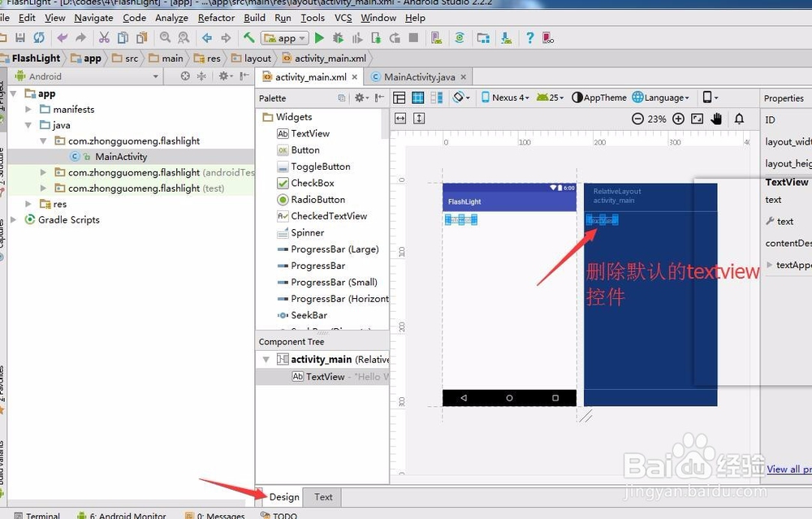Screen dimensions: 812x519
Task: Activate the Pan hand tool in the editor
Action: click(x=717, y=118)
